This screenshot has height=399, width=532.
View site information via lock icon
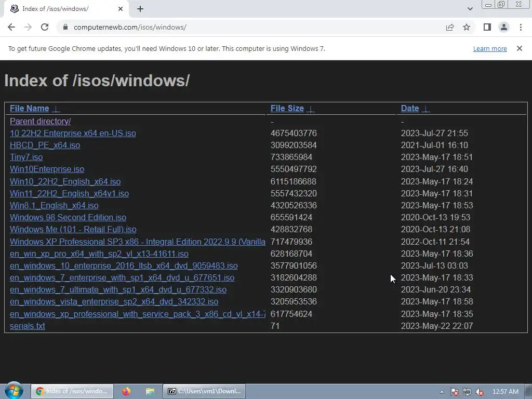65,27
